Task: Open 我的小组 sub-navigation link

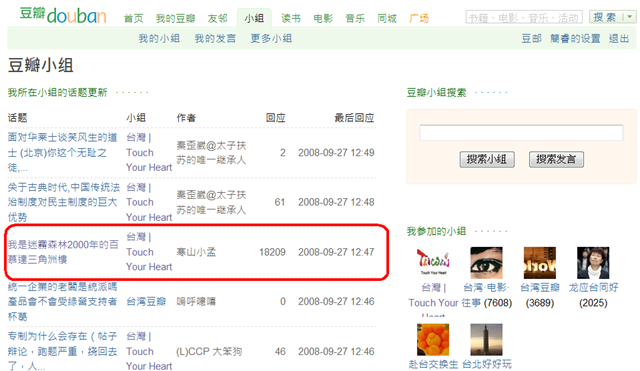Action: 159,38
